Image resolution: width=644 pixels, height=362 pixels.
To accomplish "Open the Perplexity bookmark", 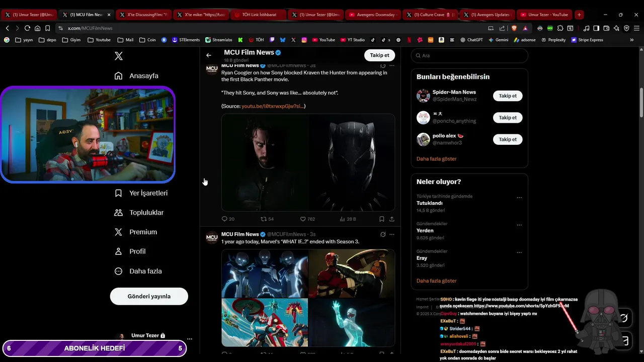I will [553, 40].
